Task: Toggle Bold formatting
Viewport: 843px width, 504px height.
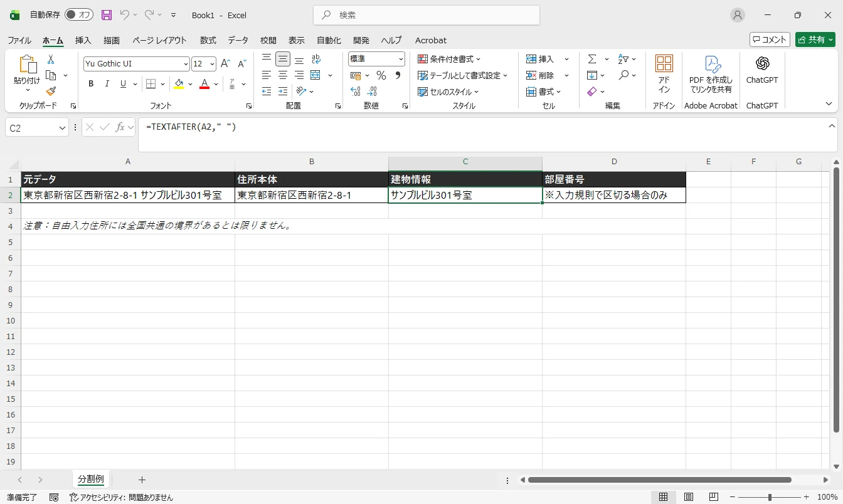Action: pos(91,84)
